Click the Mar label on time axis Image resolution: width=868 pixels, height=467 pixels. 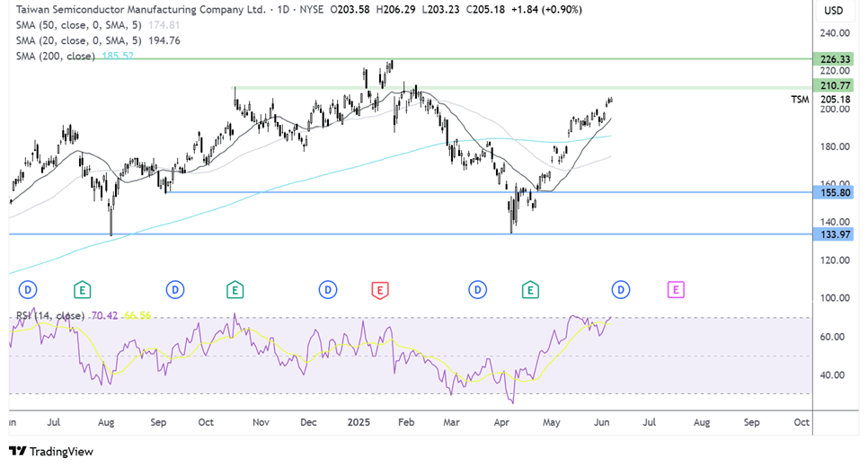click(x=451, y=422)
